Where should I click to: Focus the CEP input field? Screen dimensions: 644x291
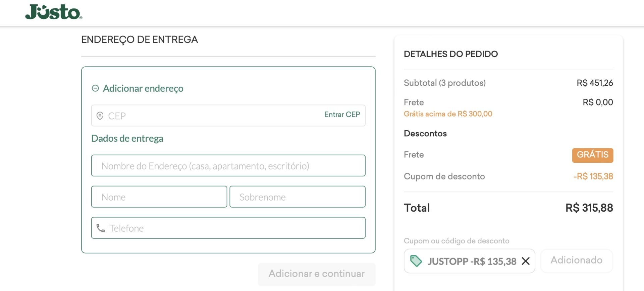(x=228, y=116)
